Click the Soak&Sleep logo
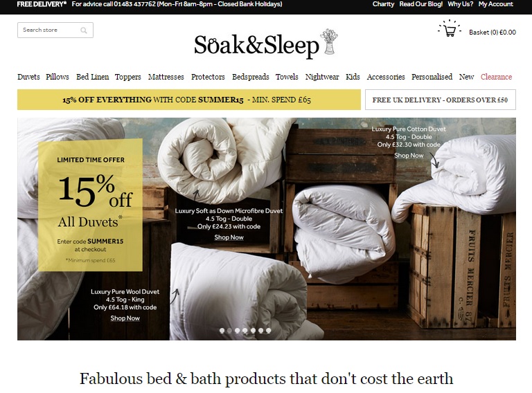 266,44
